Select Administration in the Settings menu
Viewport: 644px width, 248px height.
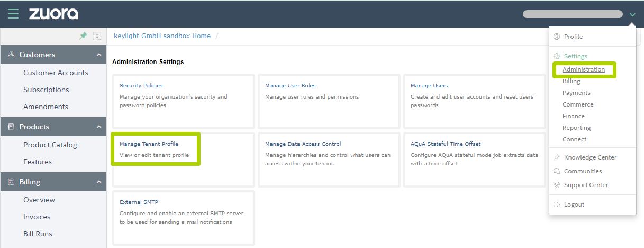584,69
